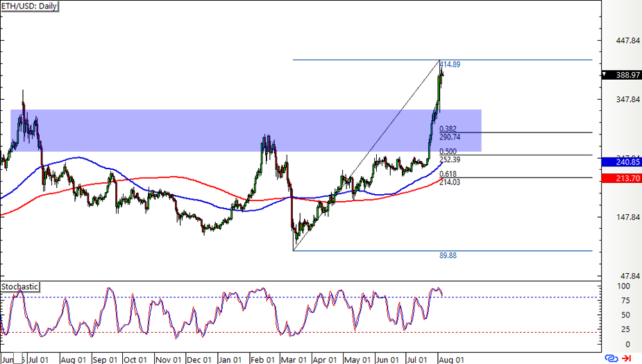Image resolution: width=642 pixels, height=364 pixels.
Task: Click the Dec 01 date on time axis
Action: click(199, 360)
